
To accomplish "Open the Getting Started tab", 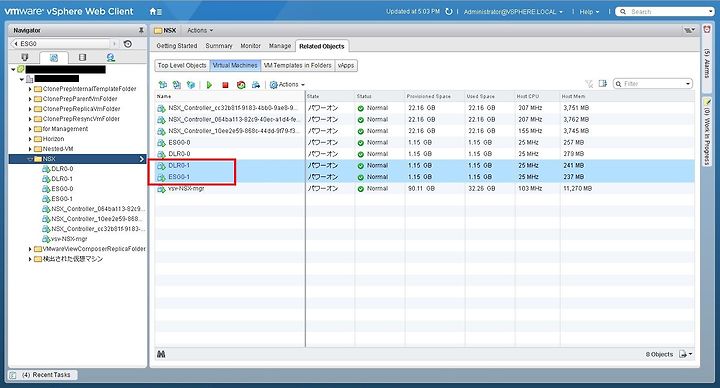I will click(177, 46).
